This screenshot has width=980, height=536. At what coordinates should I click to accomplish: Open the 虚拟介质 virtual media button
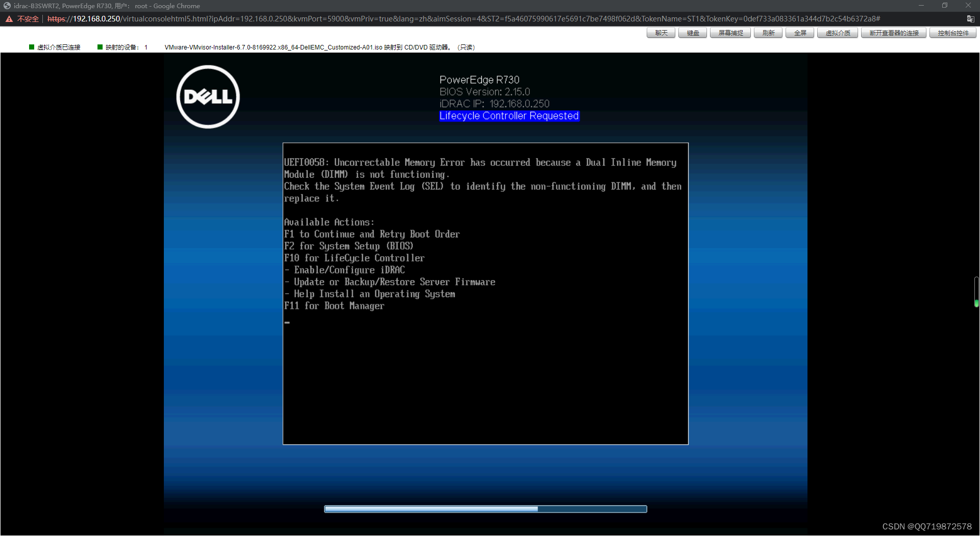(x=838, y=33)
